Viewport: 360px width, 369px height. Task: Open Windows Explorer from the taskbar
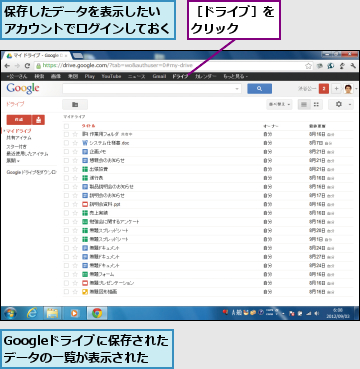tap(53, 313)
